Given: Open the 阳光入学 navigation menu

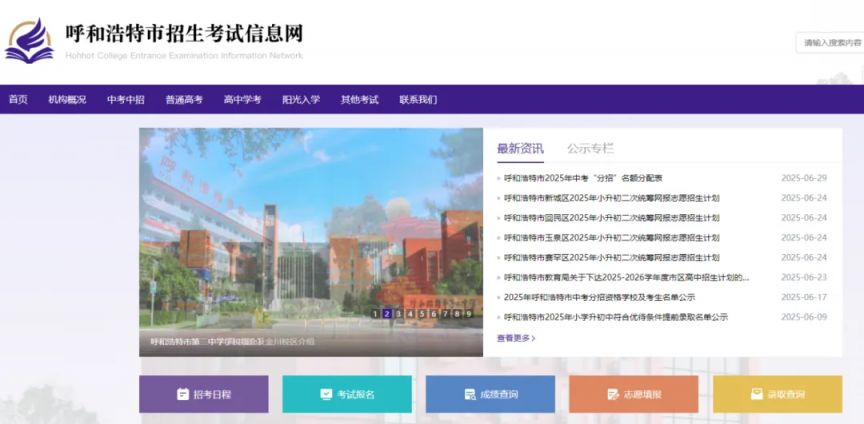Looking at the screenshot, I should click(301, 99).
